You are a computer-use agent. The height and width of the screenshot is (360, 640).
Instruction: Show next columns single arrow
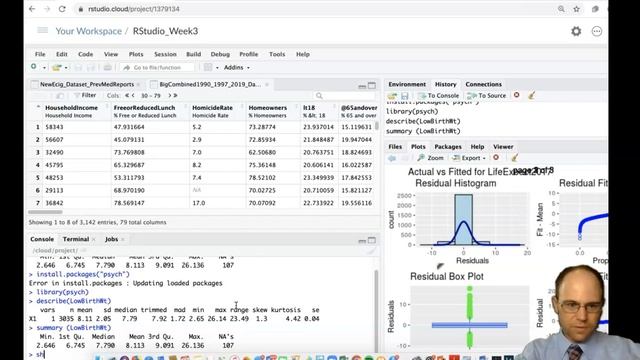[169, 96]
